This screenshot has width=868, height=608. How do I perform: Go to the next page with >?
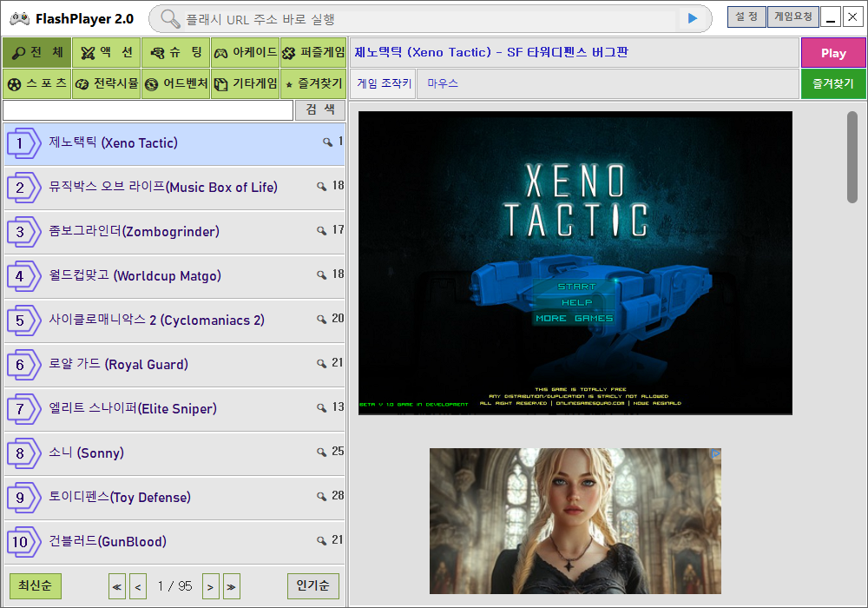point(210,586)
